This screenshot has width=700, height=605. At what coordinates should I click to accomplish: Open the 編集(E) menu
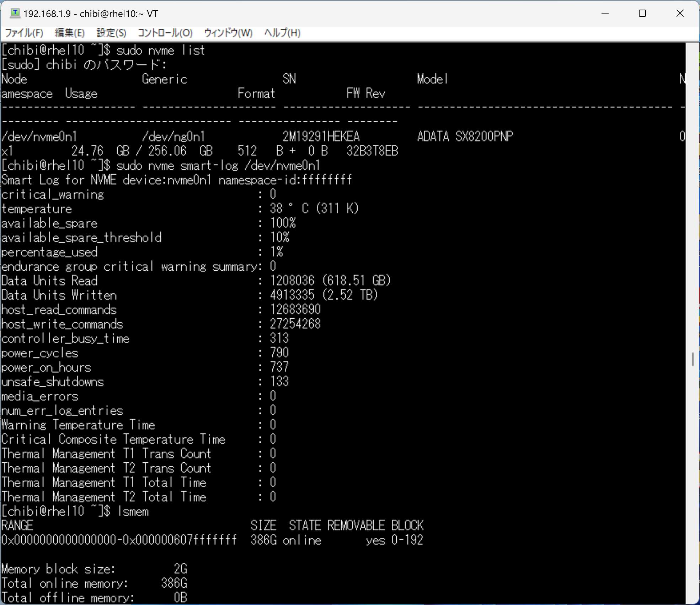tap(70, 33)
